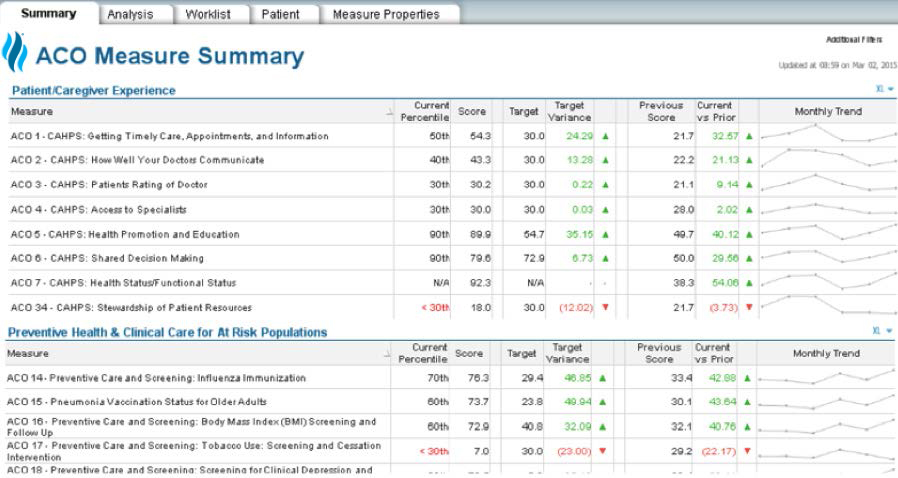
Task: Open the Measure Properties tab
Action: point(386,14)
